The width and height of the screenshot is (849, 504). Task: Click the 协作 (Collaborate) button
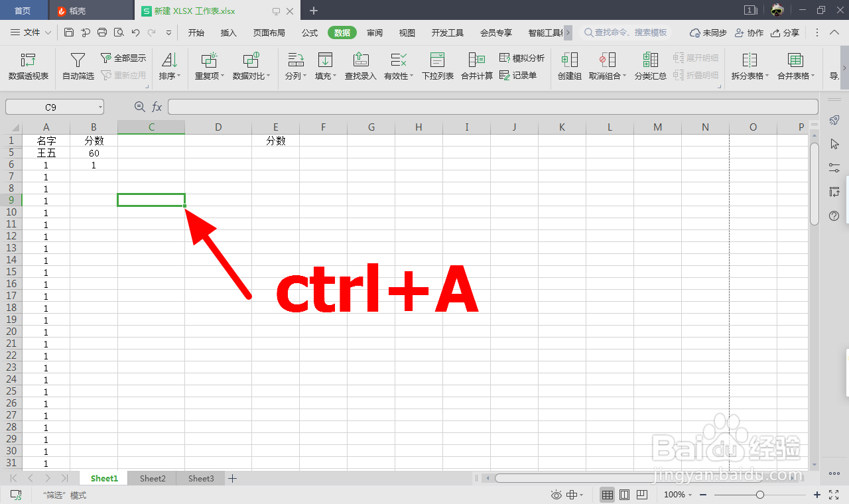click(750, 32)
